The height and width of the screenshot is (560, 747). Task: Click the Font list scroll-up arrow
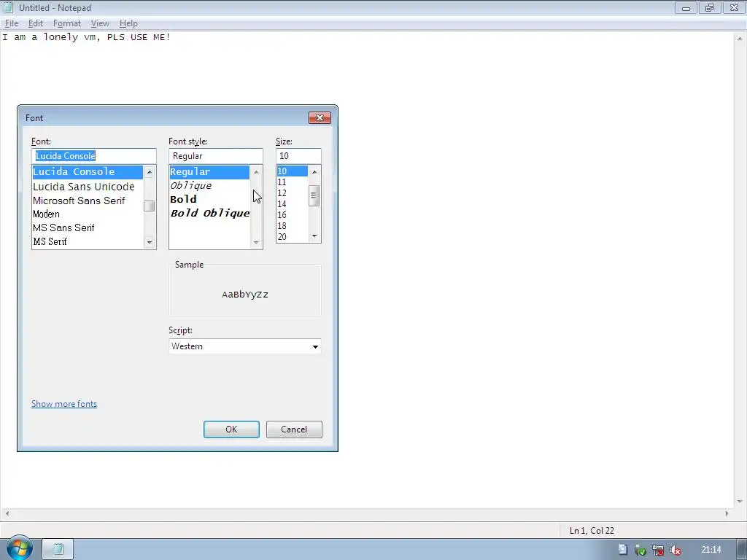click(150, 172)
